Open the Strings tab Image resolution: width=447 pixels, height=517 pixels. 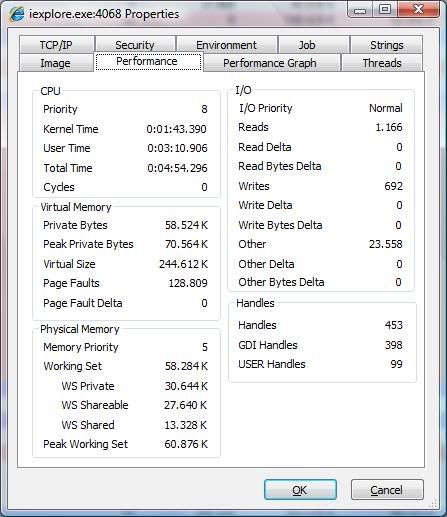[x=387, y=45]
